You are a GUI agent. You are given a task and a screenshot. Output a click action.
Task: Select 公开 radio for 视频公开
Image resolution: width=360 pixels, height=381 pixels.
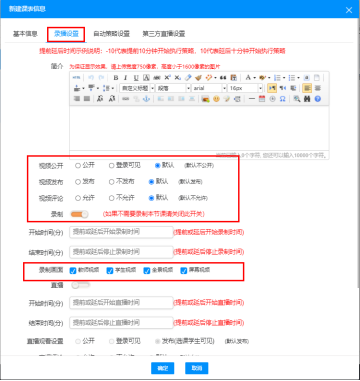pyautogui.click(x=78, y=165)
